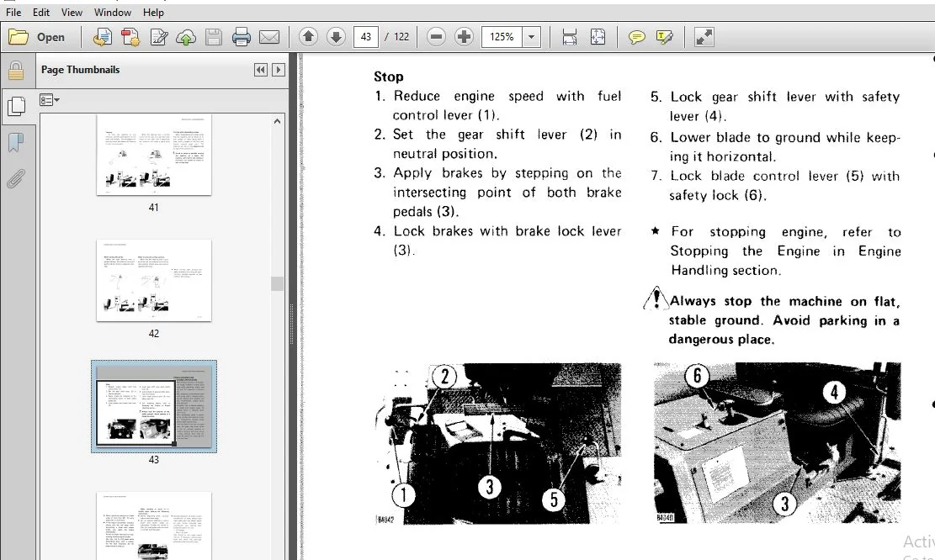Click the edit PDF pencil icon
935x560 pixels.
tap(158, 37)
